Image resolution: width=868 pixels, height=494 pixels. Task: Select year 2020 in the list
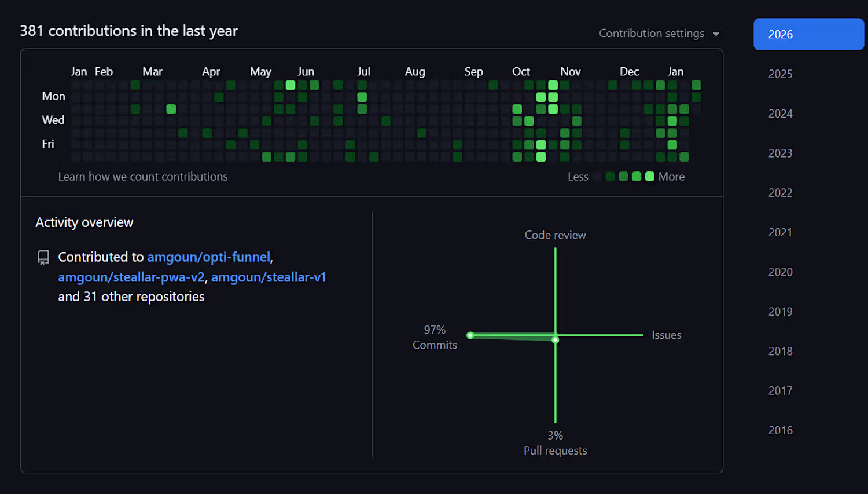[x=780, y=272]
